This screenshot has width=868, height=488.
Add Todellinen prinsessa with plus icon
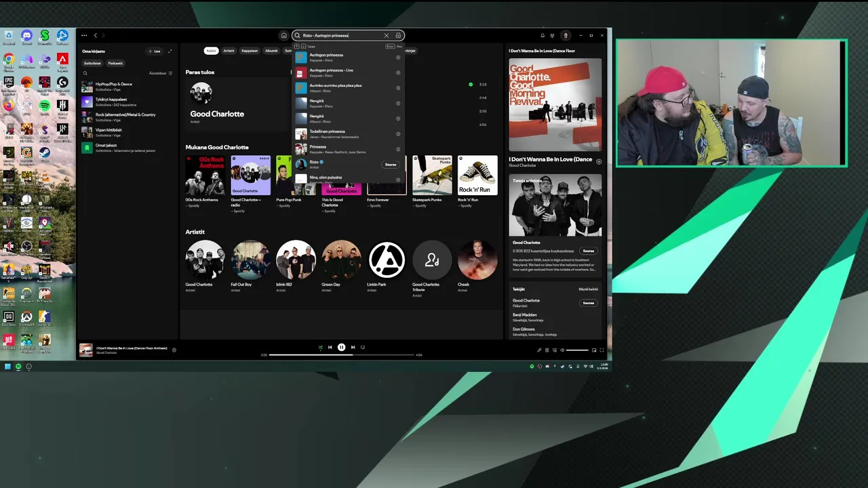click(x=398, y=134)
